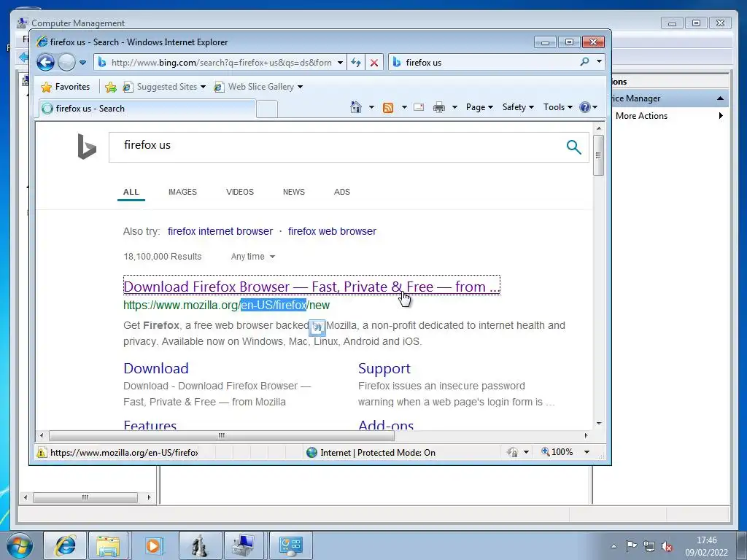Screen dimensions: 747x560
Task: Open 'Download Firefox Browser' result link
Action: pos(311,287)
